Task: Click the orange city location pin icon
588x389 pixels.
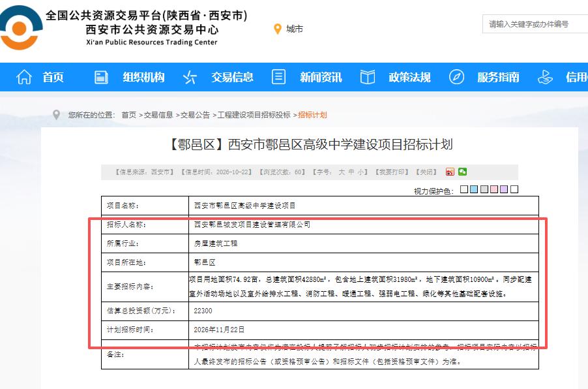Action: pos(278,29)
